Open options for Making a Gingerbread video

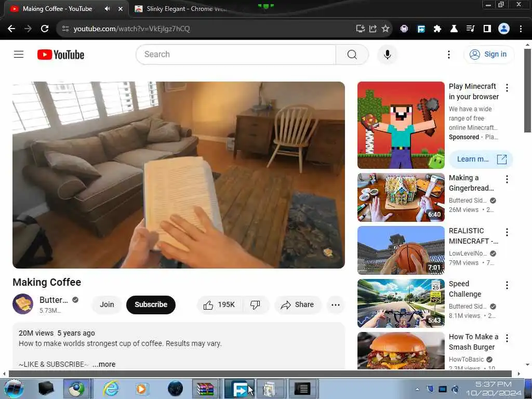tap(507, 179)
